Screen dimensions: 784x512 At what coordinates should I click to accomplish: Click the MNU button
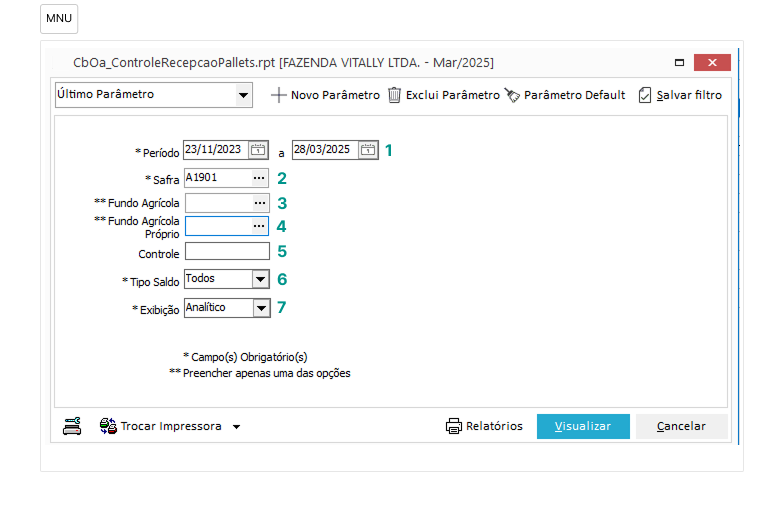tap(59, 18)
